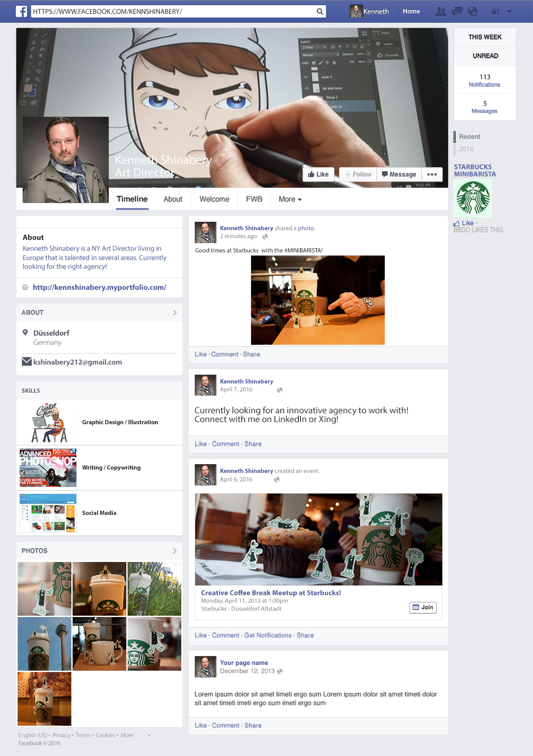The height and width of the screenshot is (756, 533).
Task: Open the profile picture of Kenneth
Action: pyautogui.click(x=65, y=160)
